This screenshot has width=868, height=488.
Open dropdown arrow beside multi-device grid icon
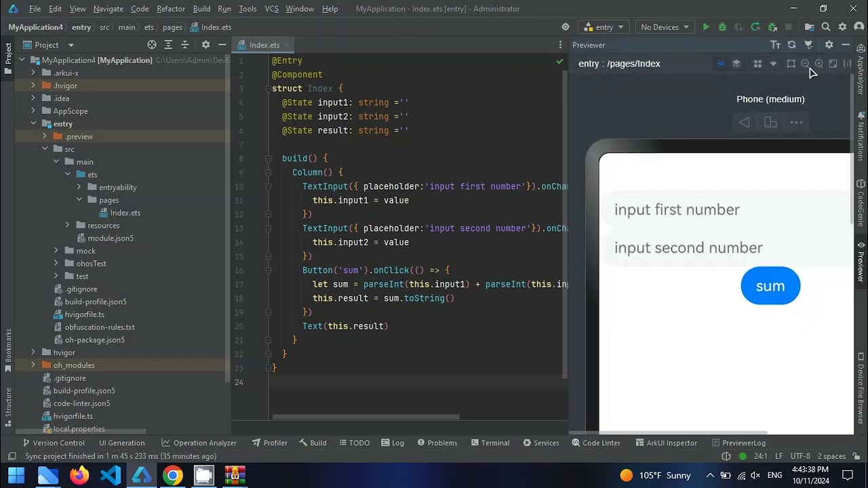(x=773, y=64)
